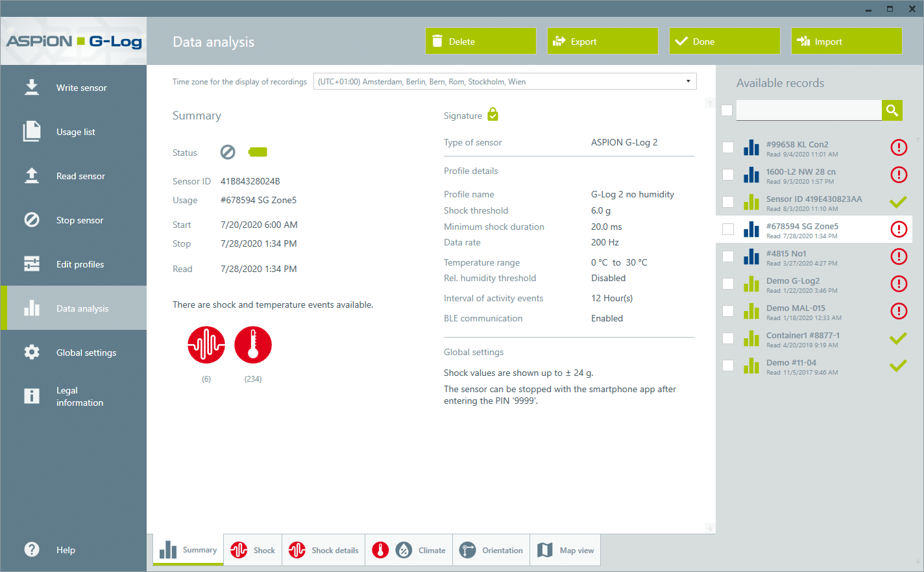Screen dimensions: 924x572
Task: Click the green checkmark for Demo #11-04
Action: click(898, 366)
